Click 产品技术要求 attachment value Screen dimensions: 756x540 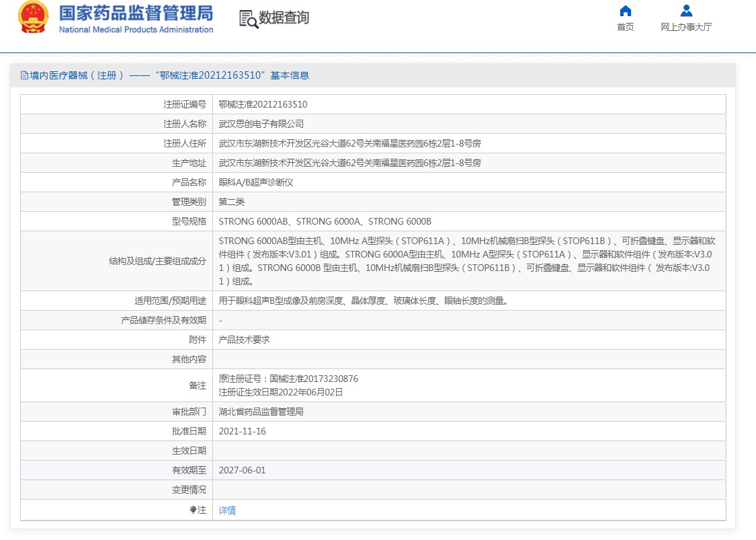[244, 340]
